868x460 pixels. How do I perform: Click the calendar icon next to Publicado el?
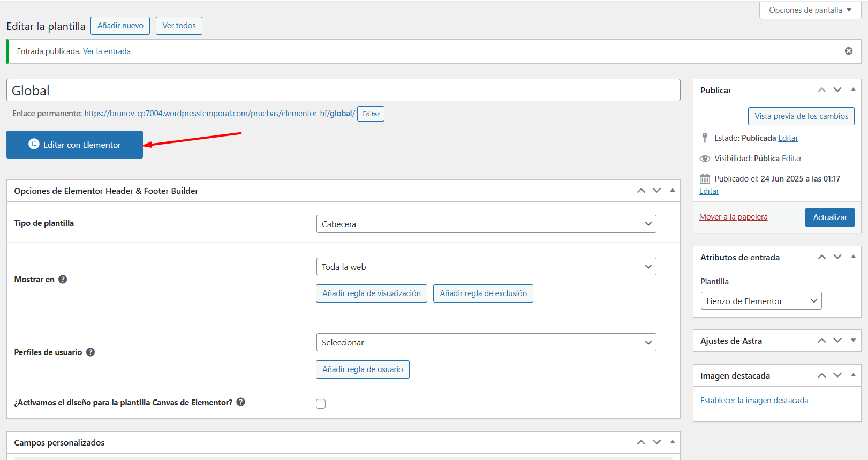pos(705,179)
